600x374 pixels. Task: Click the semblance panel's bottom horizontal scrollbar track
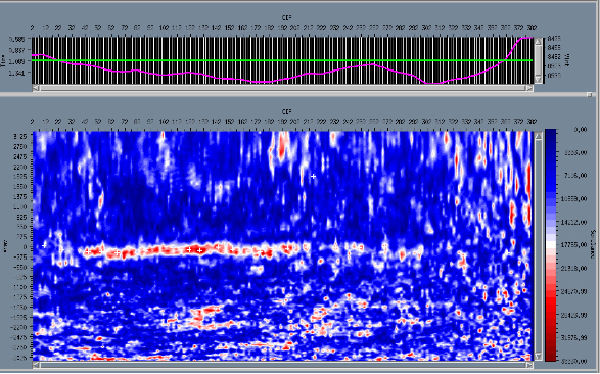(282, 366)
